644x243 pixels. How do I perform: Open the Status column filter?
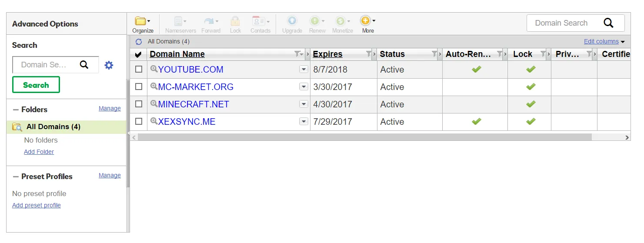[x=434, y=54]
